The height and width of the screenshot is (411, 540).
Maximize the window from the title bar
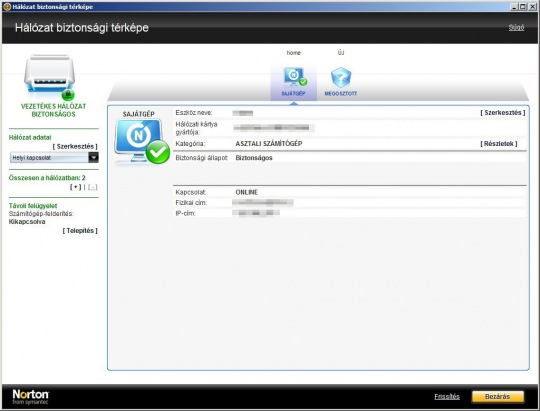pyautogui.click(x=523, y=7)
